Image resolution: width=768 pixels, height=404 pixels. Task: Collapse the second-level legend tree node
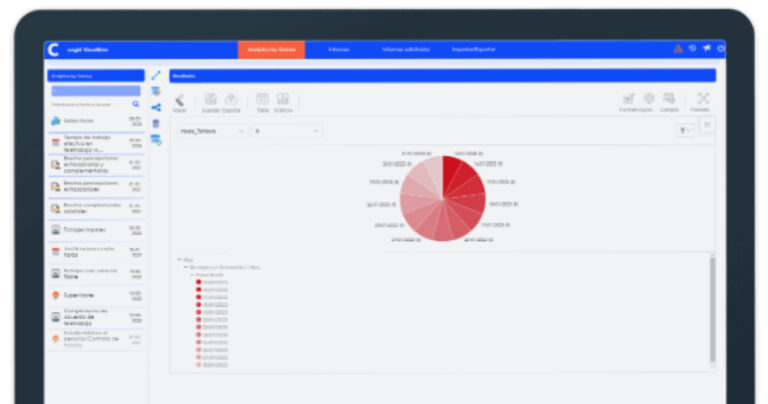click(186, 267)
